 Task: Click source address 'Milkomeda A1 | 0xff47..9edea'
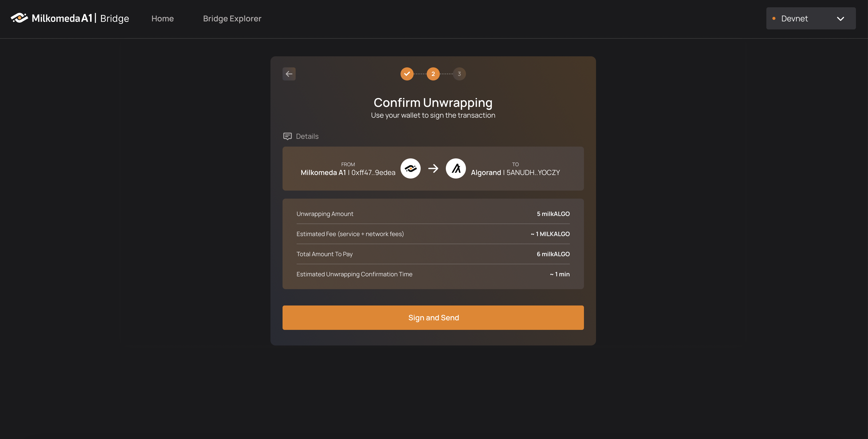point(348,172)
